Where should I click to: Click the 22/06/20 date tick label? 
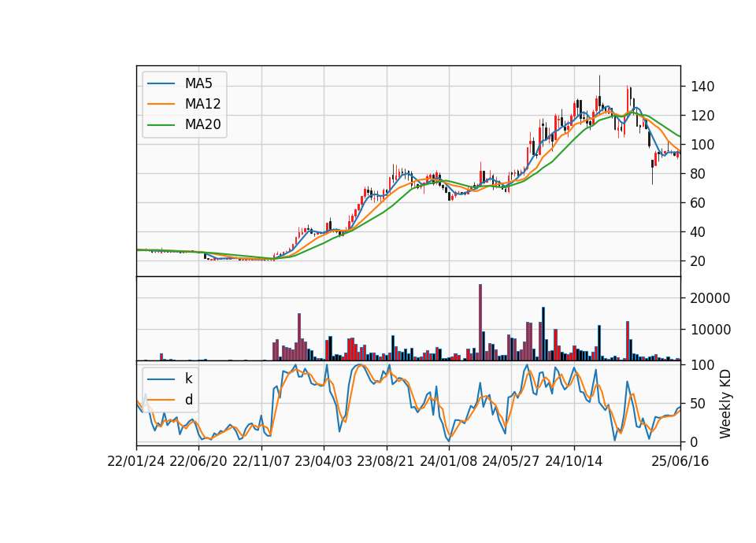(x=198, y=462)
